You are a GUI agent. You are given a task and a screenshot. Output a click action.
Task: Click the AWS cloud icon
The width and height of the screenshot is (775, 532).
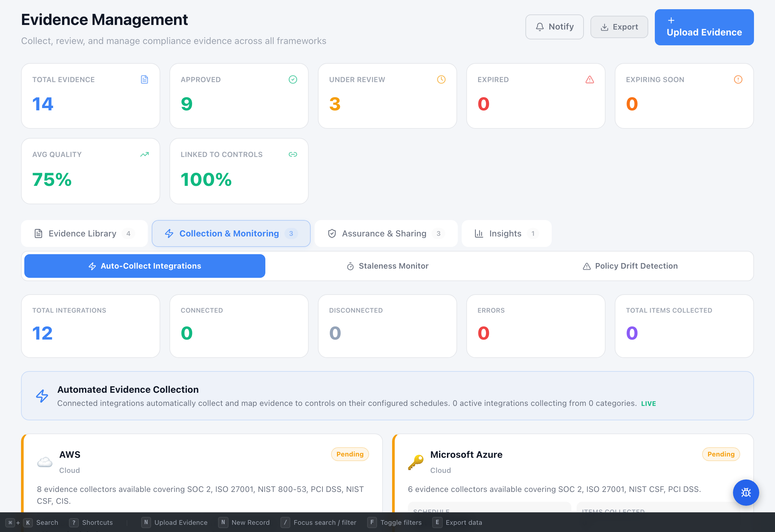click(x=45, y=462)
